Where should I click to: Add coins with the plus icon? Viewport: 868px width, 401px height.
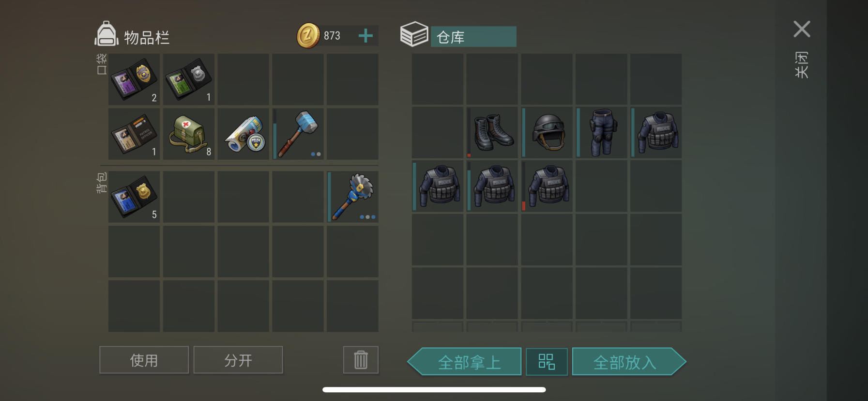coord(366,35)
